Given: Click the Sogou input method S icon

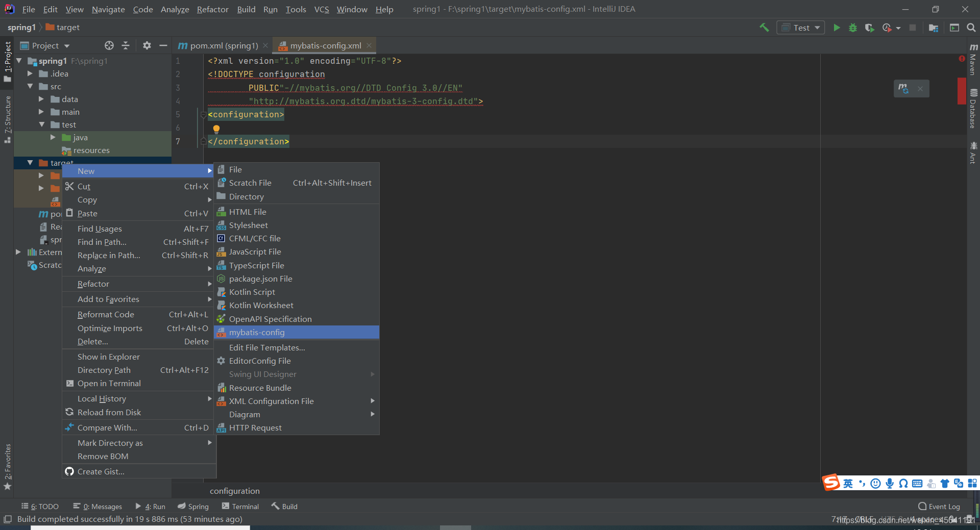Looking at the screenshot, I should (x=831, y=482).
